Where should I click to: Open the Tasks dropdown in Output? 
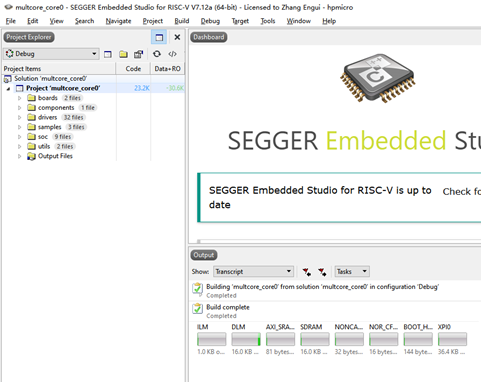click(x=352, y=271)
